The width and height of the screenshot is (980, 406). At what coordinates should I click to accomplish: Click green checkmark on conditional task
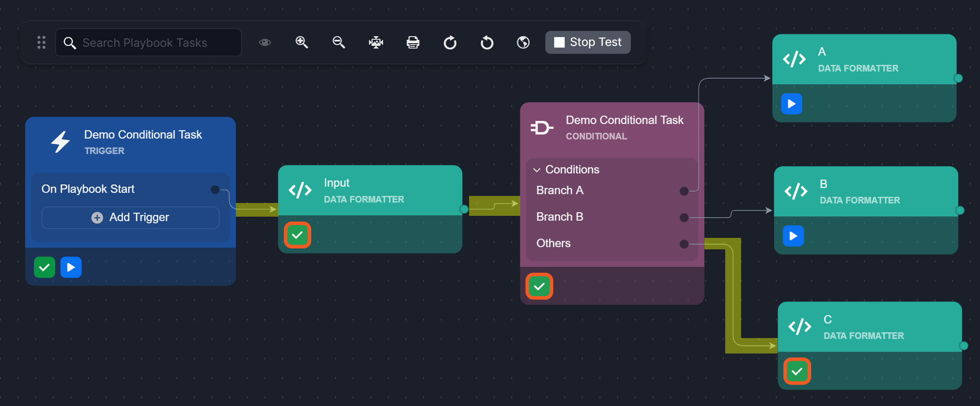539,287
